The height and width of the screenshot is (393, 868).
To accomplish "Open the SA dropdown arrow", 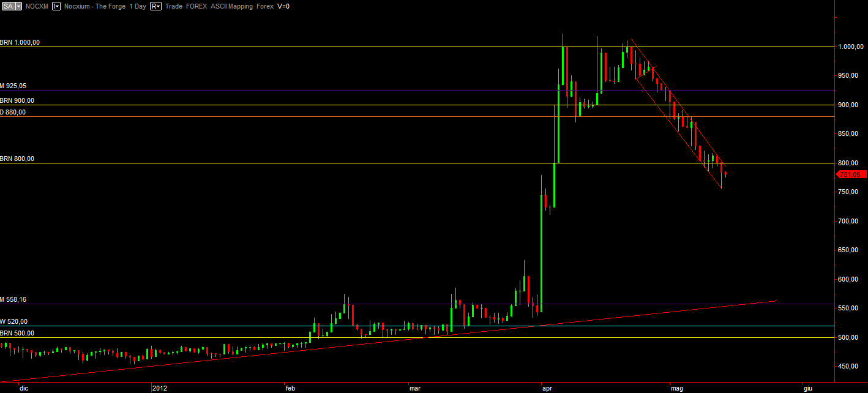I will (18, 6).
